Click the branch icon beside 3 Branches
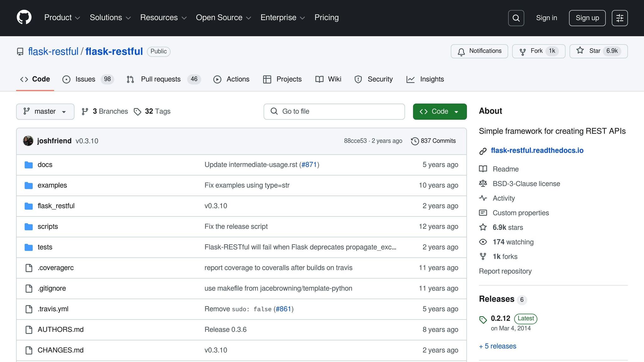The image size is (644, 362). point(85,112)
